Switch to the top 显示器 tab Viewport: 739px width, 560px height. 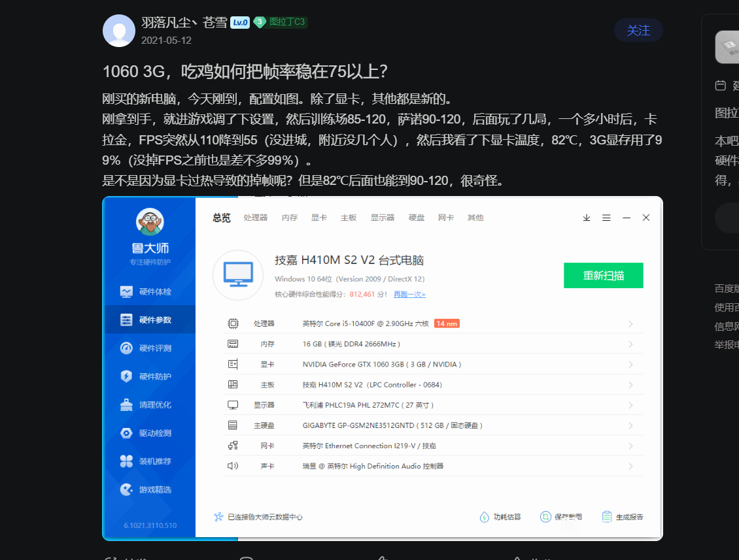tap(382, 218)
